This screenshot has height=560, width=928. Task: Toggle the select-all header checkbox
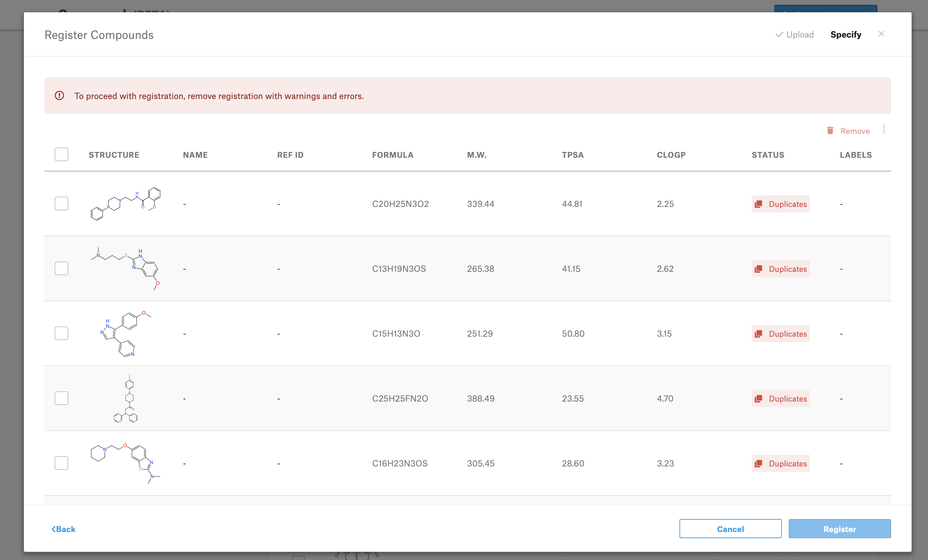(x=61, y=154)
